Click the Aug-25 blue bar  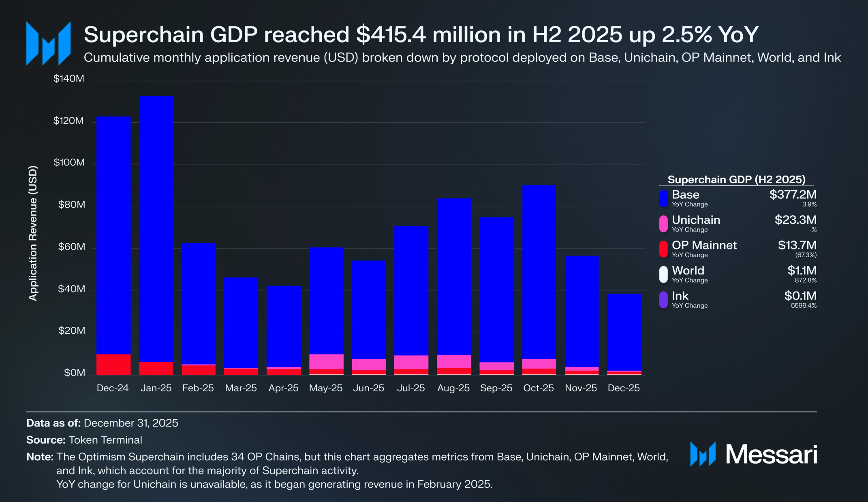(x=454, y=276)
